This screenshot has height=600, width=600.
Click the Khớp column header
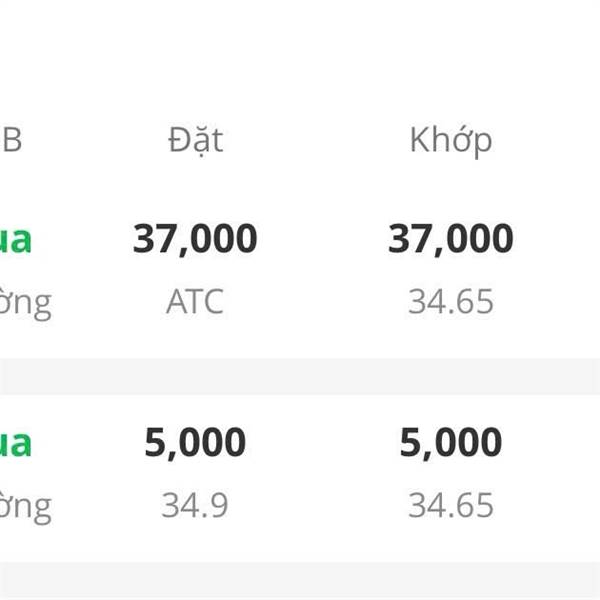[450, 140]
